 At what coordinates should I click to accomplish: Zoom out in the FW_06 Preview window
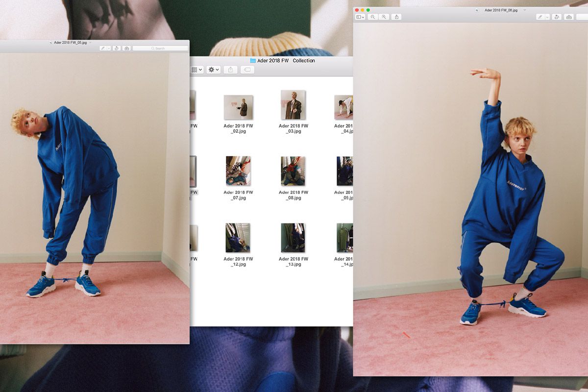pyautogui.click(x=373, y=17)
